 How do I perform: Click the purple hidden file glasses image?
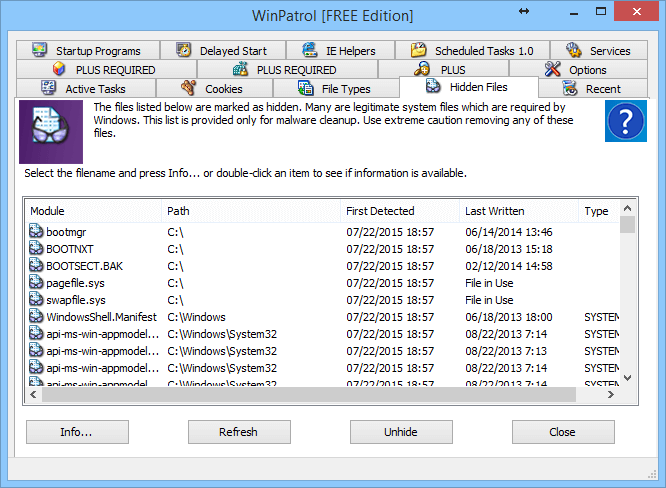[x=51, y=132]
